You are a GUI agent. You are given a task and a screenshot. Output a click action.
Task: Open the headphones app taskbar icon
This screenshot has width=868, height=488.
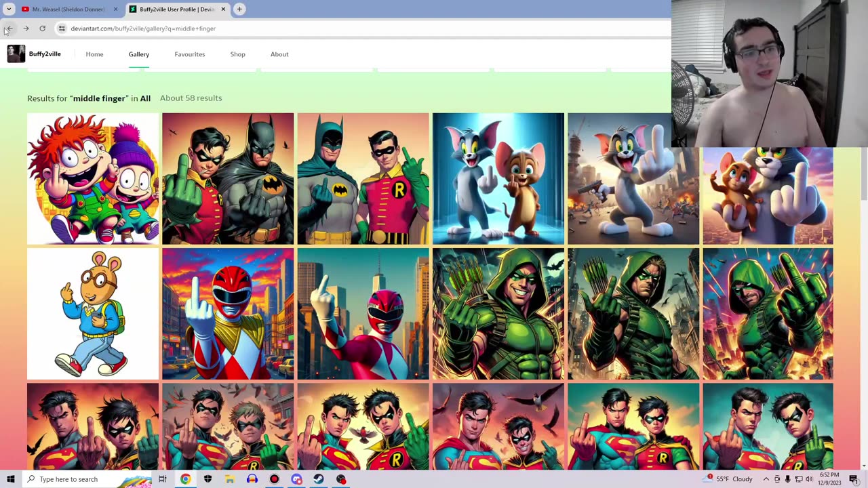click(252, 479)
